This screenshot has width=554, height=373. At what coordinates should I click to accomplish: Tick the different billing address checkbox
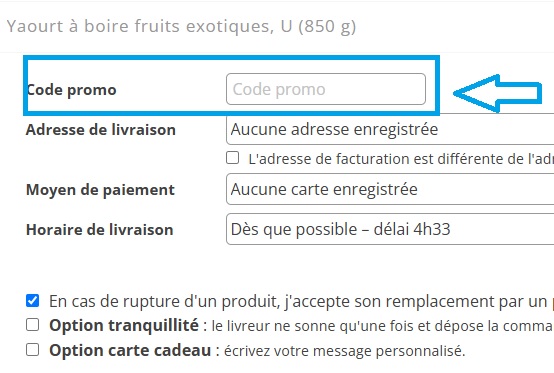coord(232,158)
